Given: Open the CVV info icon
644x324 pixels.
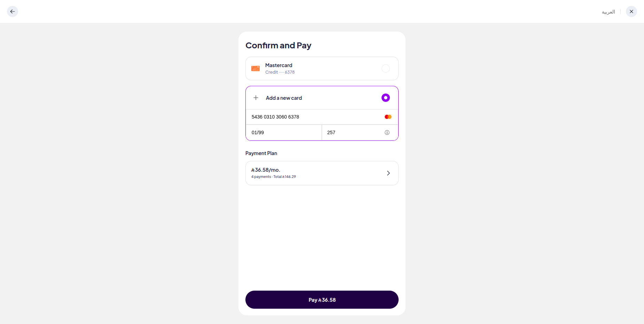Looking at the screenshot, I should click(387, 132).
